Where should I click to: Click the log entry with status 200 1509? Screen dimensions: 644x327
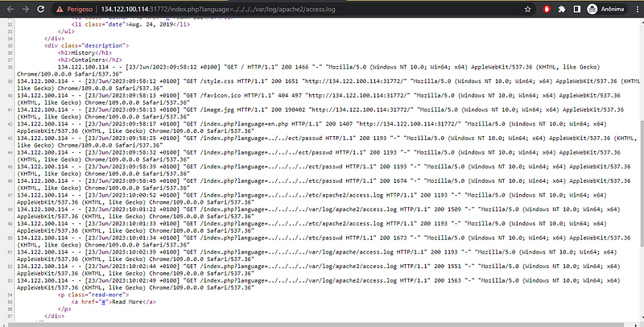point(318,213)
